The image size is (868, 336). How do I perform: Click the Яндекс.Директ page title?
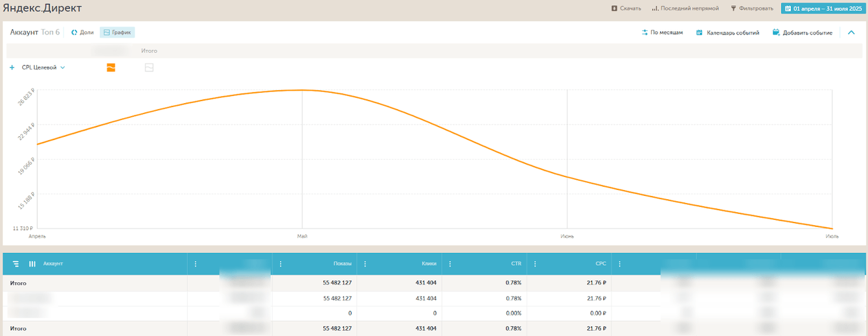(43, 9)
